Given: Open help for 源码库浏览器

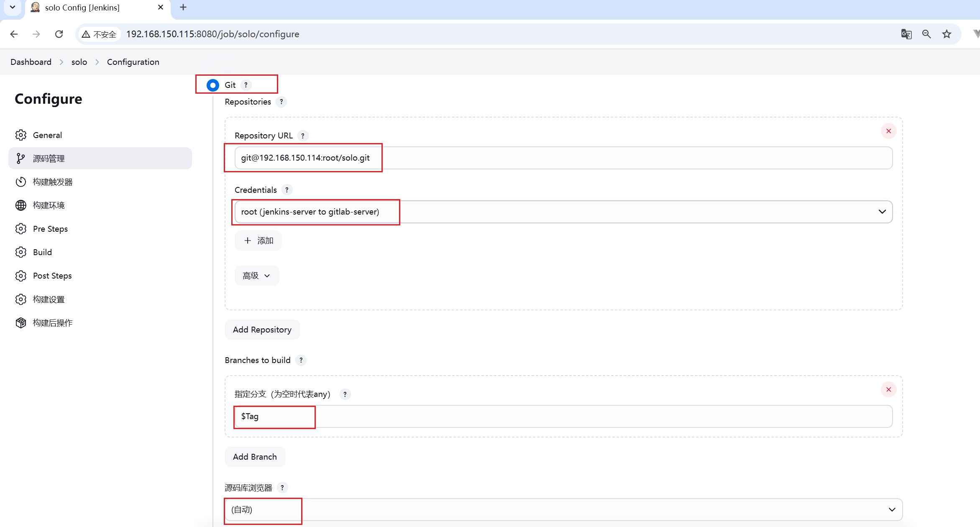Looking at the screenshot, I should pos(283,488).
